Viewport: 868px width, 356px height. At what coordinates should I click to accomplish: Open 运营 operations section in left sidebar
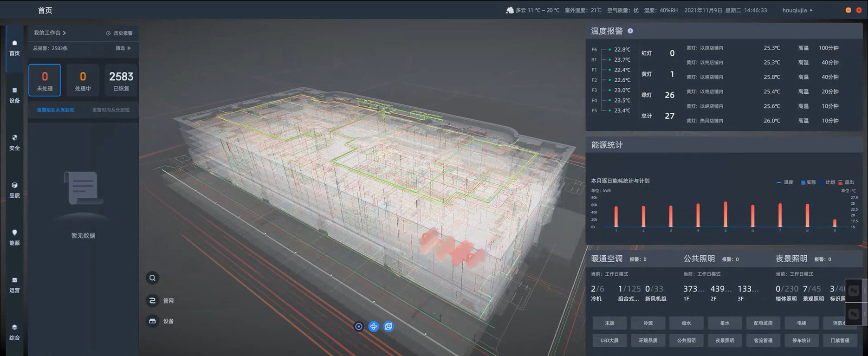click(x=14, y=285)
